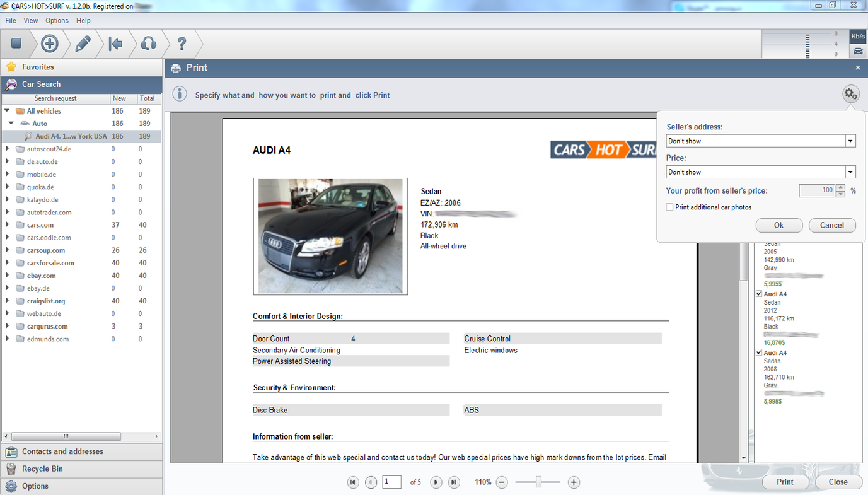
Task: Go to next page button
Action: point(436,482)
